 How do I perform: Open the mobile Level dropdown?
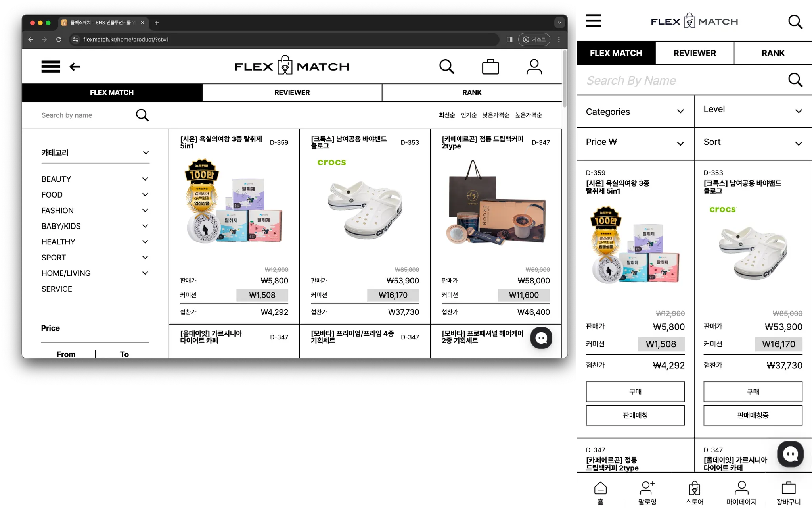[753, 110]
